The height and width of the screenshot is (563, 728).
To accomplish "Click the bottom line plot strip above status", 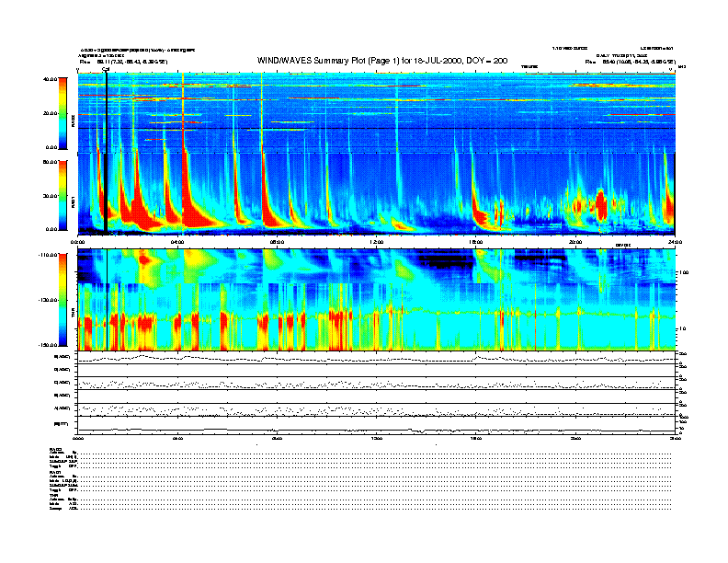I will coord(377,428).
